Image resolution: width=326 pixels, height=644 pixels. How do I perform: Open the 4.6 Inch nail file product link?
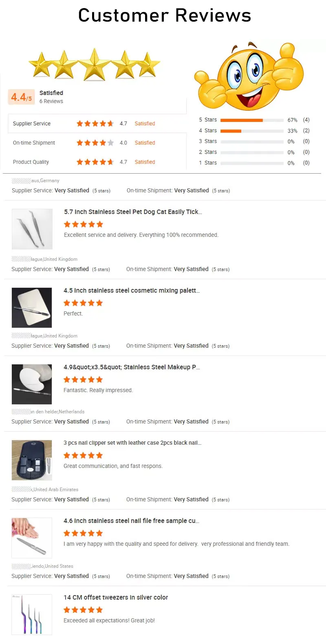pyautogui.click(x=131, y=520)
